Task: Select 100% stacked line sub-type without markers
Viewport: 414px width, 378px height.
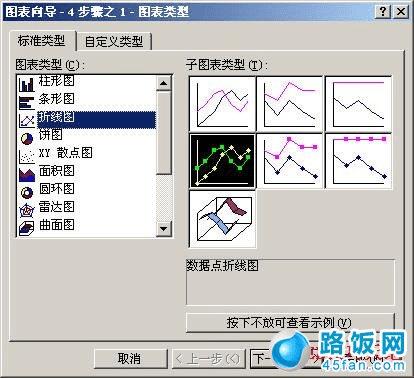Action: 358,104
